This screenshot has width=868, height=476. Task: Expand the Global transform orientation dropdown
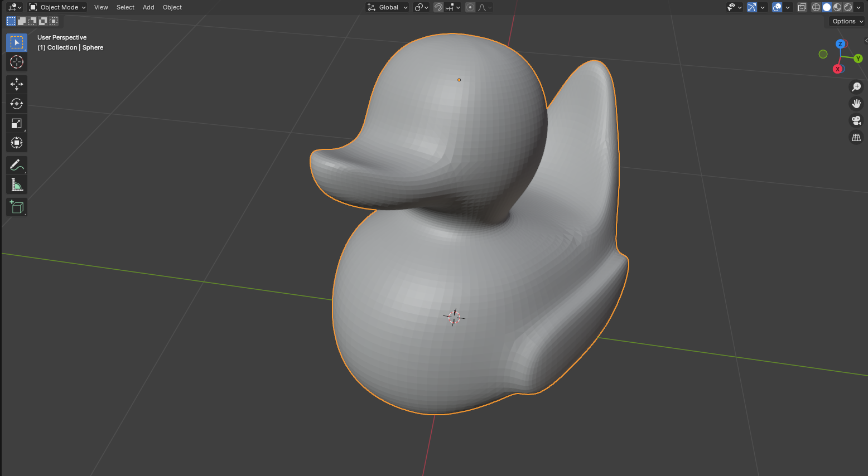pos(388,7)
